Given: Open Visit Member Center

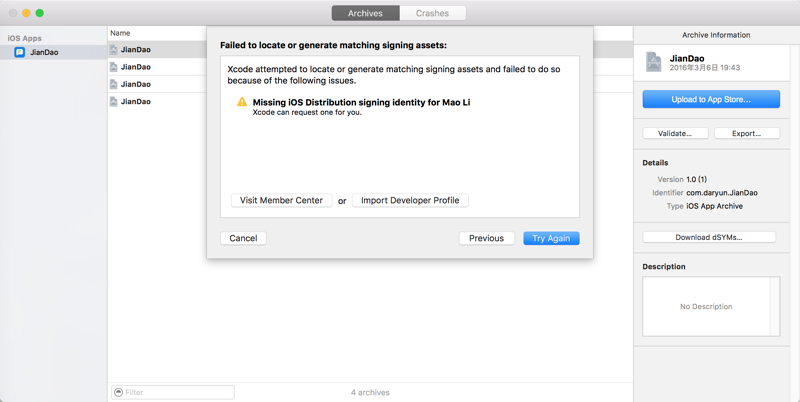Looking at the screenshot, I should coord(281,200).
